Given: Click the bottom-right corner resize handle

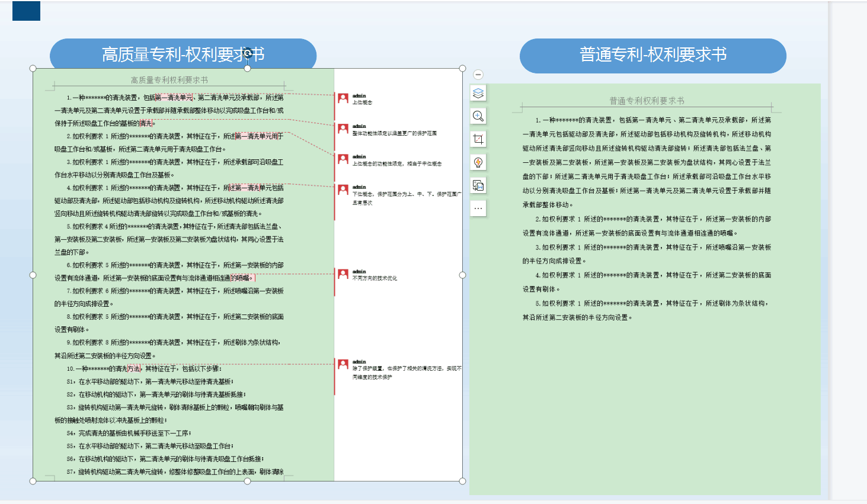Looking at the screenshot, I should [462, 481].
